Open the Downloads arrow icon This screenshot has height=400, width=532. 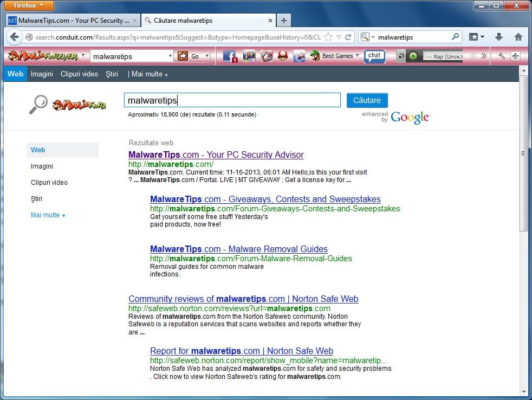pos(499,37)
